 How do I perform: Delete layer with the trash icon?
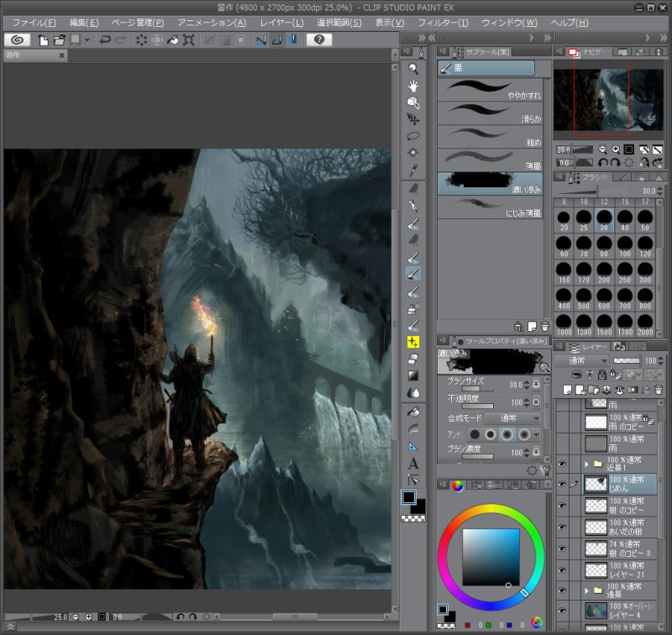658,391
